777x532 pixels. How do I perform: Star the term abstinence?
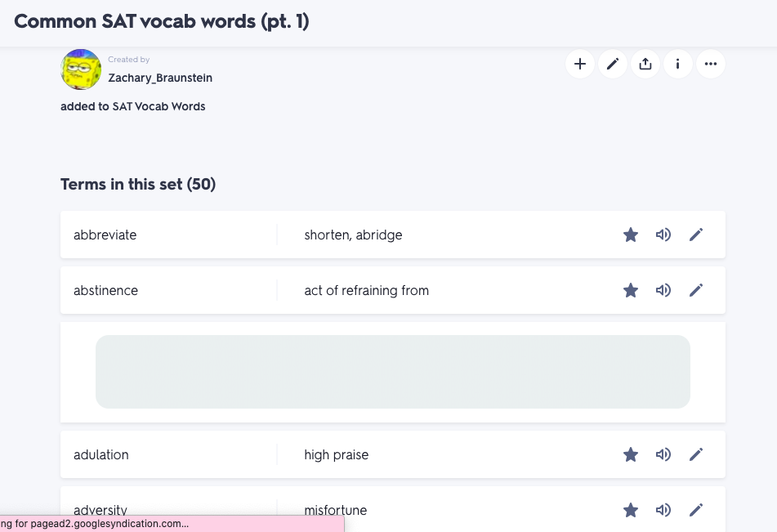coord(631,290)
